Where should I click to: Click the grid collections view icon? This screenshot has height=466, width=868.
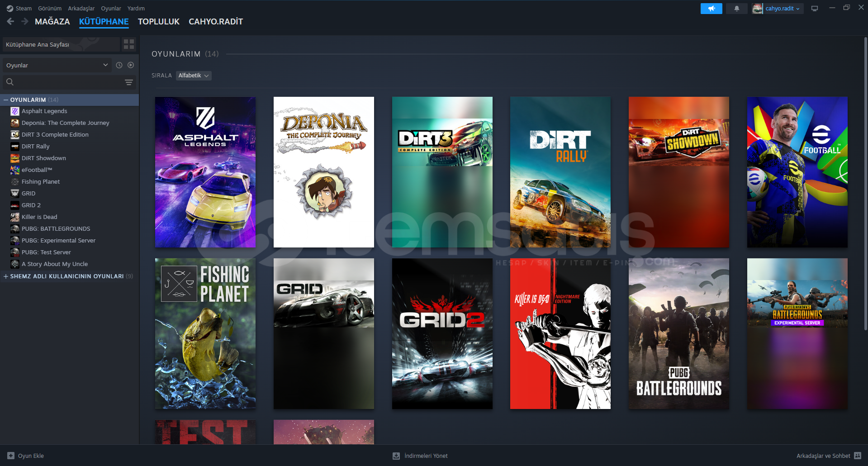(x=129, y=44)
